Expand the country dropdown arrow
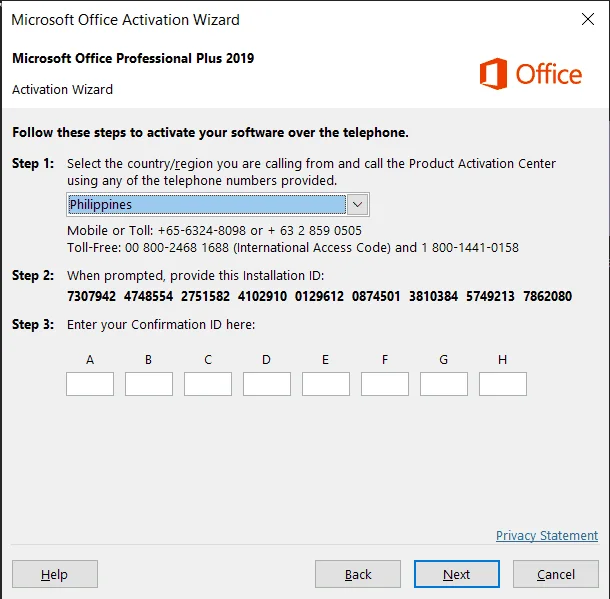The width and height of the screenshot is (610, 599). click(x=357, y=205)
